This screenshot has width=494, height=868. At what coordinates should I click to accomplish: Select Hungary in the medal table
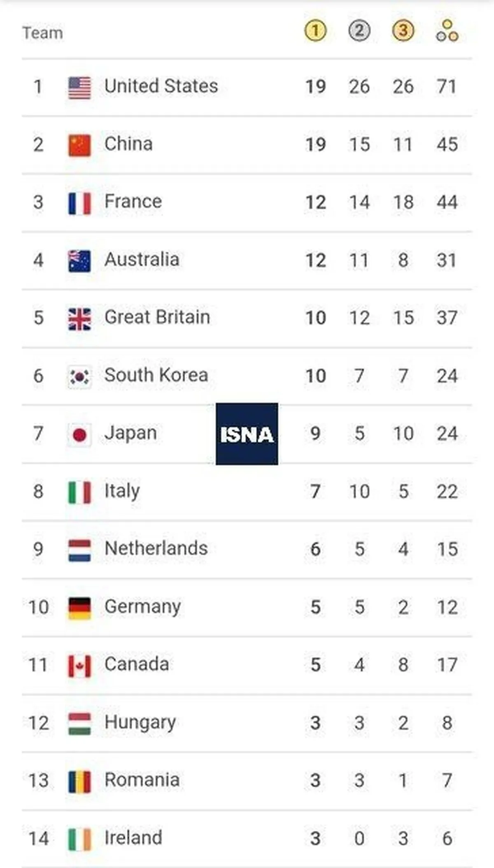tap(140, 723)
